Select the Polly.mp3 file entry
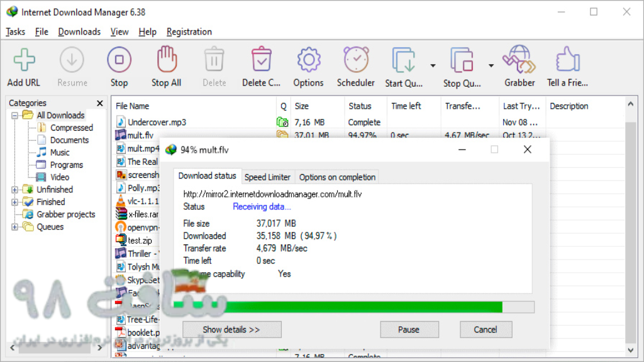 click(138, 188)
